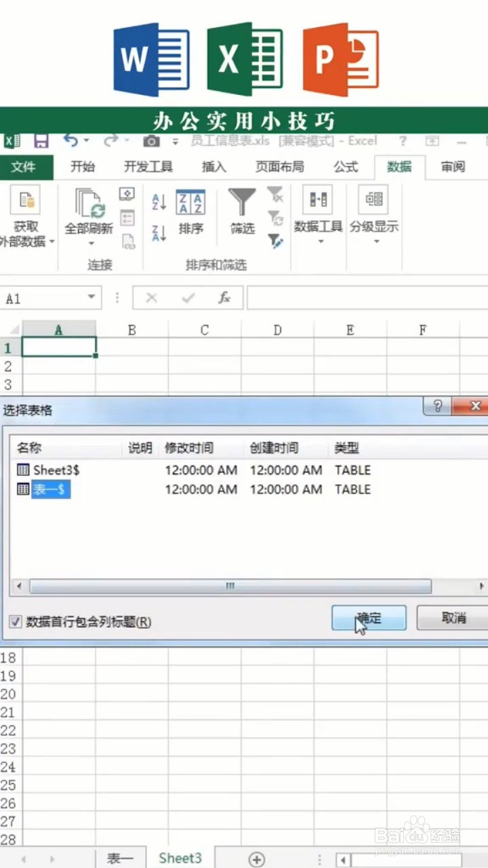488x868 pixels.
Task: Click dialog horizontal scrollbar thumb
Action: [230, 586]
